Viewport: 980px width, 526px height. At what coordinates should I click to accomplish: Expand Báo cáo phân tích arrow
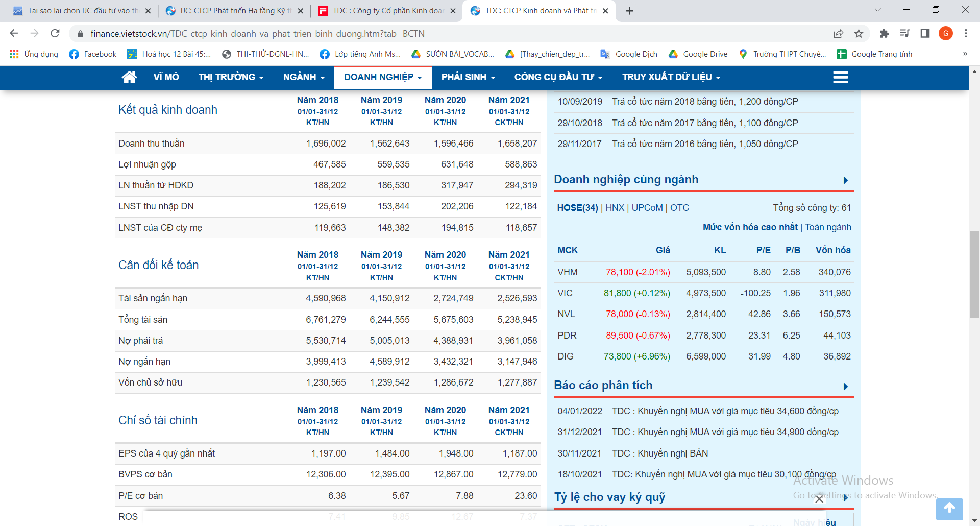(x=846, y=387)
